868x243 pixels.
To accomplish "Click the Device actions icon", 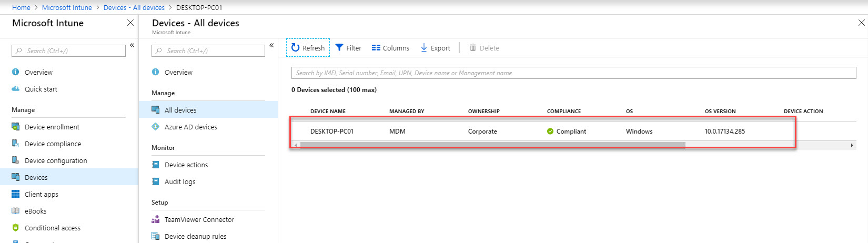I will (x=156, y=165).
